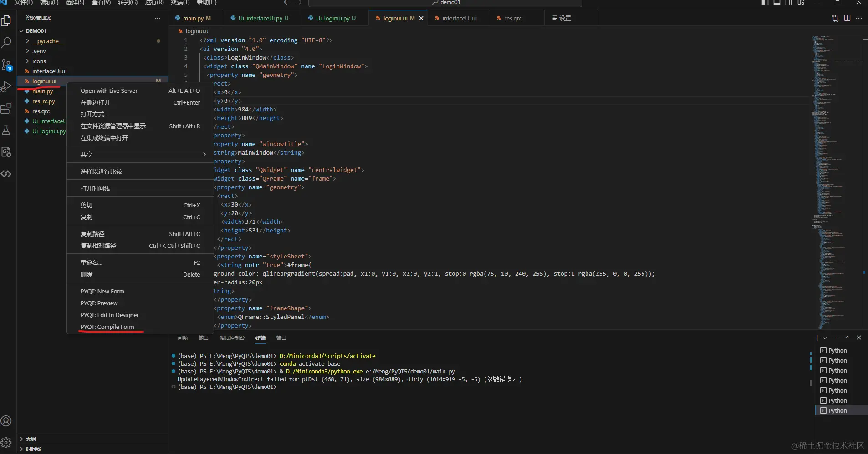Select a Python process in terminal list
This screenshot has height=454, width=868.
836,350
